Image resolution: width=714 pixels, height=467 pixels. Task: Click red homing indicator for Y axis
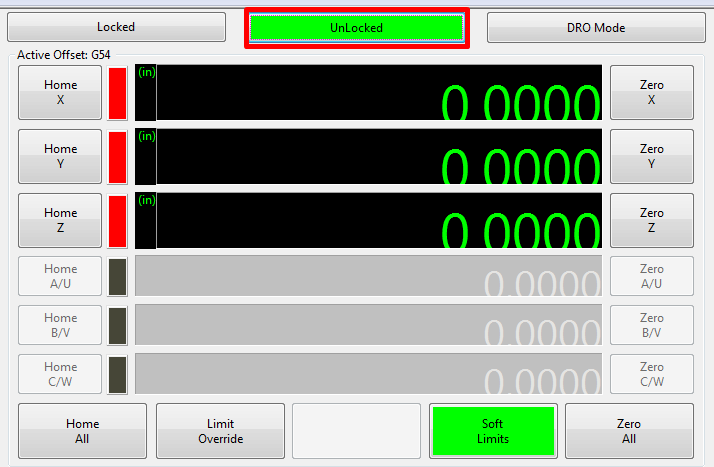click(x=118, y=157)
